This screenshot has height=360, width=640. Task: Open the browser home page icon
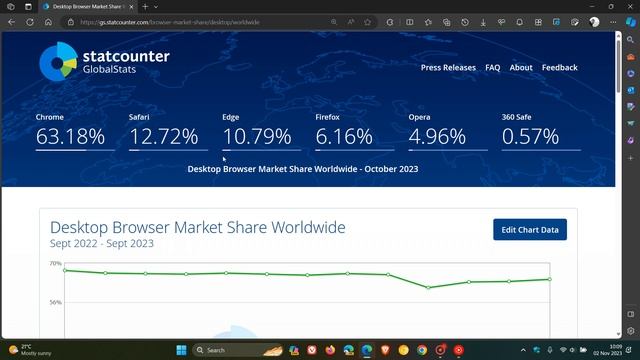[48, 22]
